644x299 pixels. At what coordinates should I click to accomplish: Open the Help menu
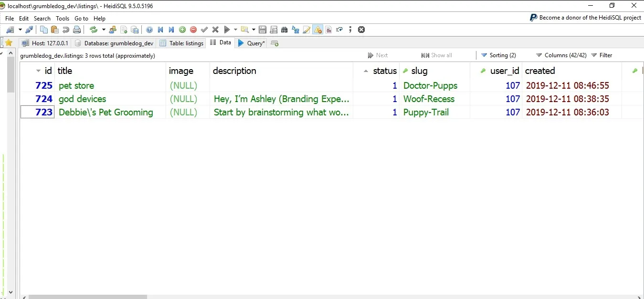tap(99, 18)
